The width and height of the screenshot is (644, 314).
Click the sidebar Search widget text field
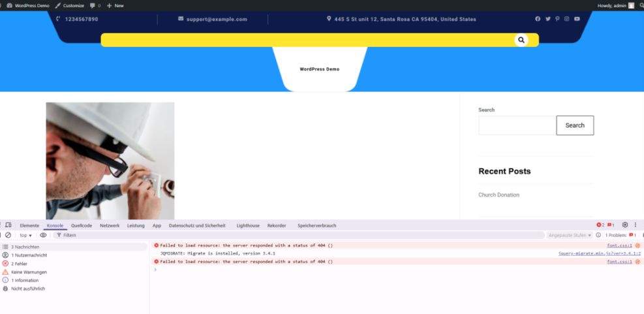(x=517, y=125)
